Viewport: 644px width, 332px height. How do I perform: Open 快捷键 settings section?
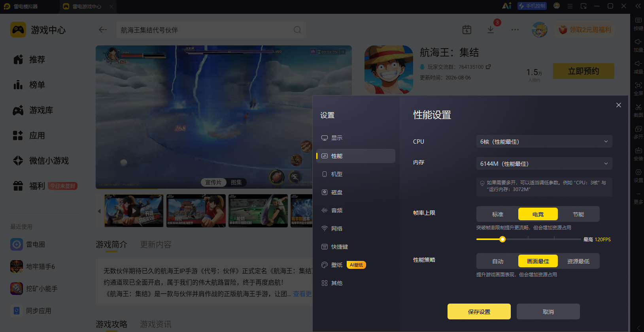tap(356, 247)
